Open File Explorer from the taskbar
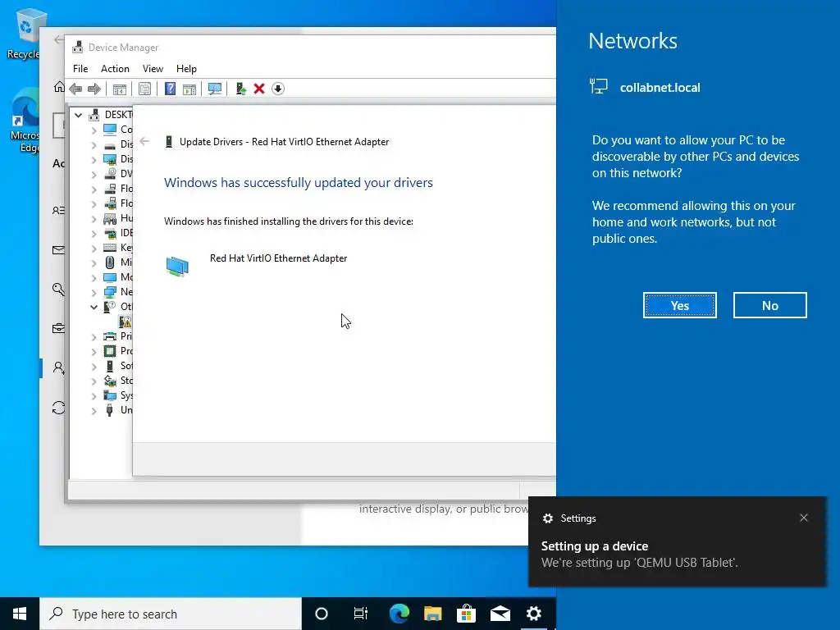The width and height of the screenshot is (840, 630). 433,614
